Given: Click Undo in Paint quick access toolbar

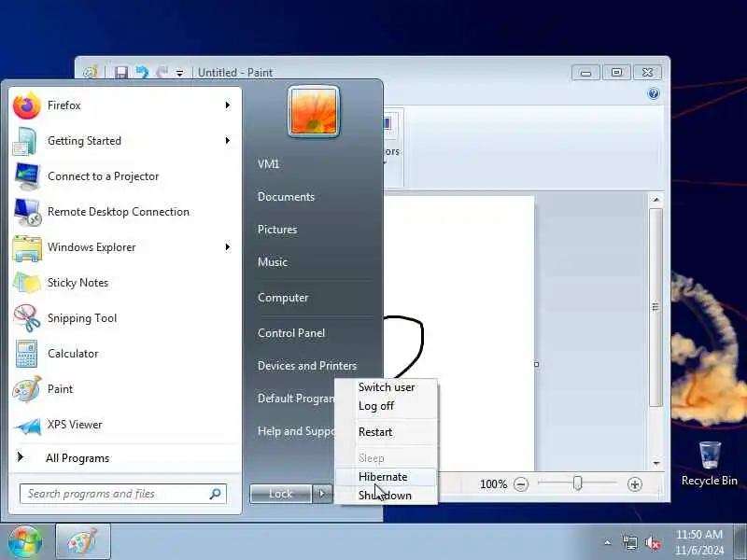Looking at the screenshot, I should click(142, 73).
